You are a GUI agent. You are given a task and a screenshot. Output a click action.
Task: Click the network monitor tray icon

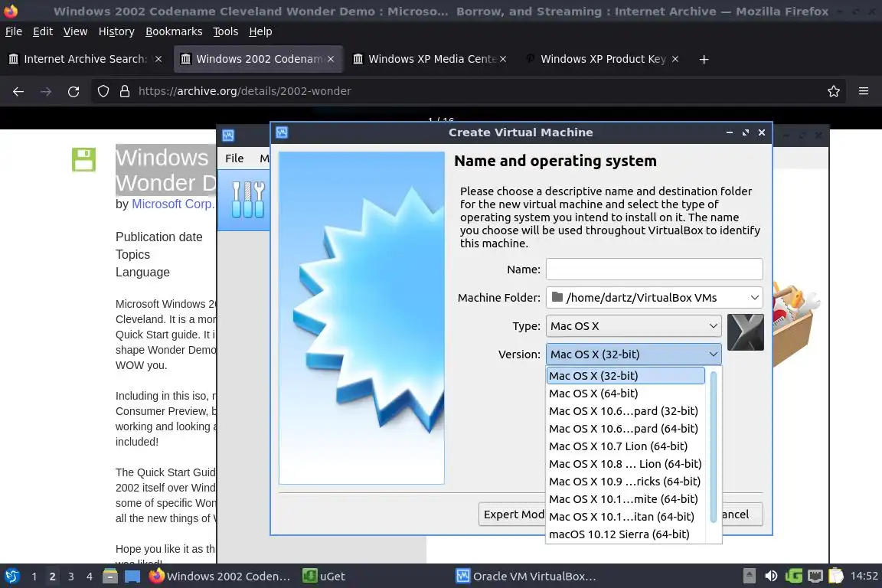coord(815,577)
